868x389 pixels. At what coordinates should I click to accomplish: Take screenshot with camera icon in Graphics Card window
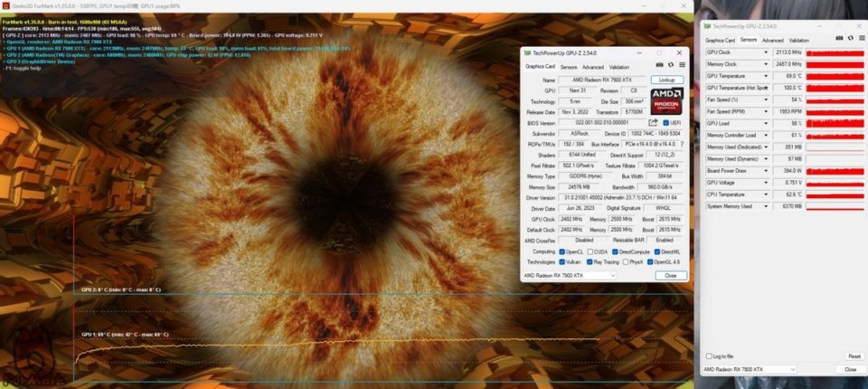(x=659, y=65)
